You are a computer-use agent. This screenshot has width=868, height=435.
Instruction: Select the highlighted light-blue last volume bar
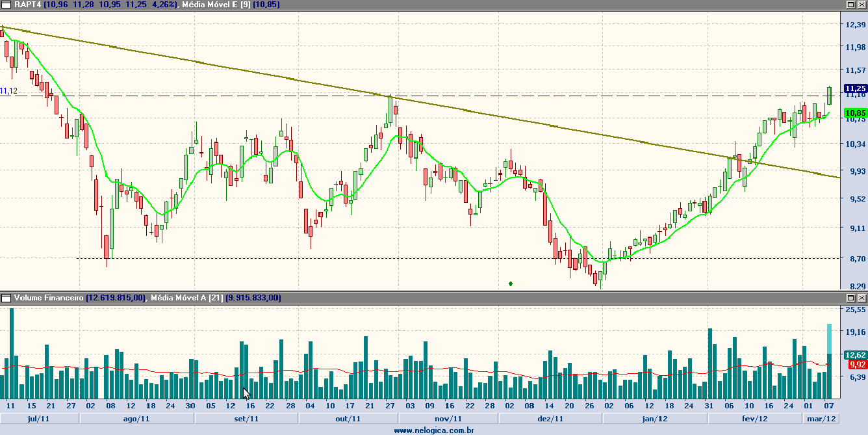pos(829,362)
